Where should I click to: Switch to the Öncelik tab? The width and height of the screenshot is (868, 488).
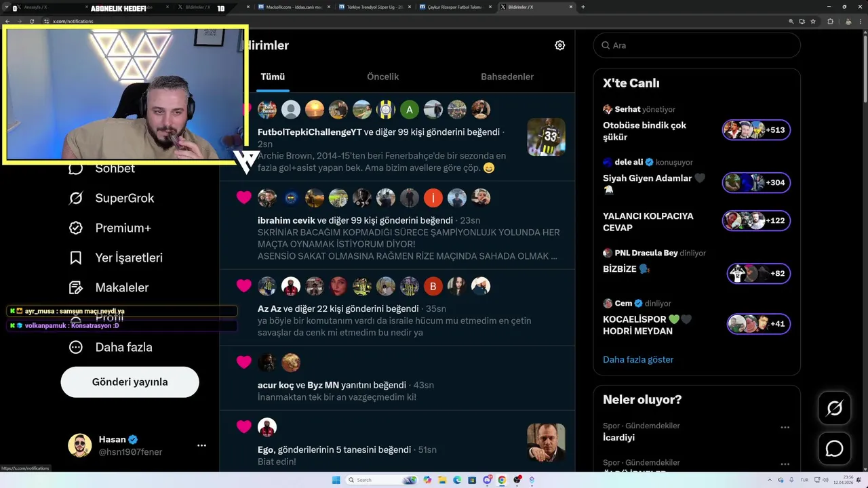[x=382, y=77]
